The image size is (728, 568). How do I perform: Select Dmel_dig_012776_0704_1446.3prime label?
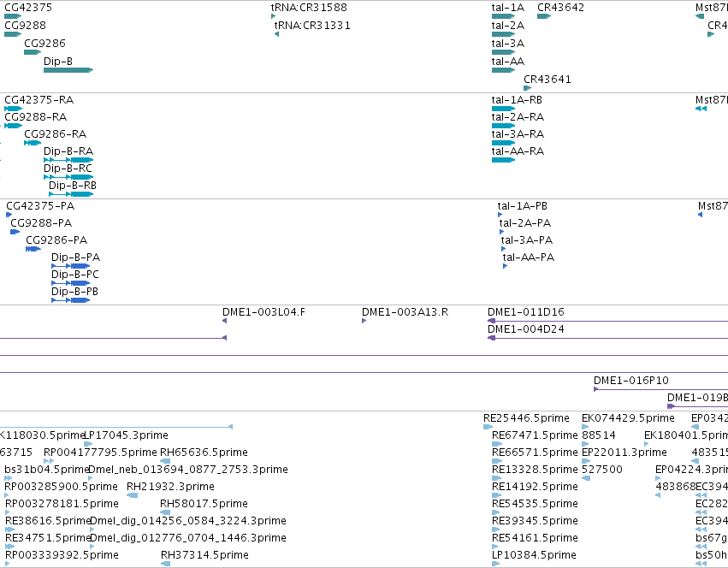coord(188,538)
